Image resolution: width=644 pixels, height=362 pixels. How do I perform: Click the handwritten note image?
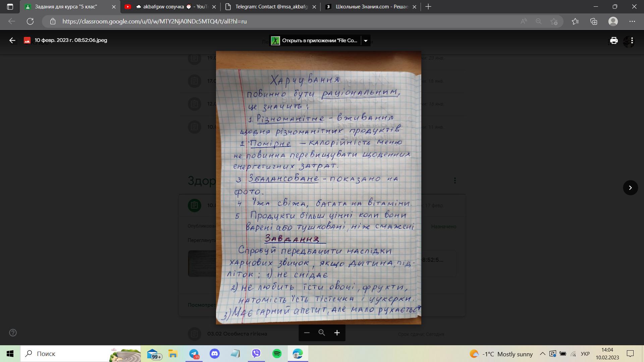point(318,188)
